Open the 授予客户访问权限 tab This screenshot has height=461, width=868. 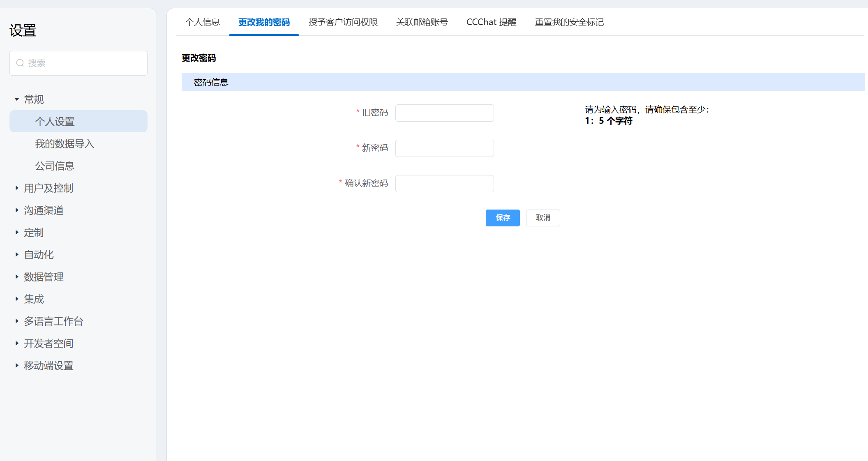343,22
